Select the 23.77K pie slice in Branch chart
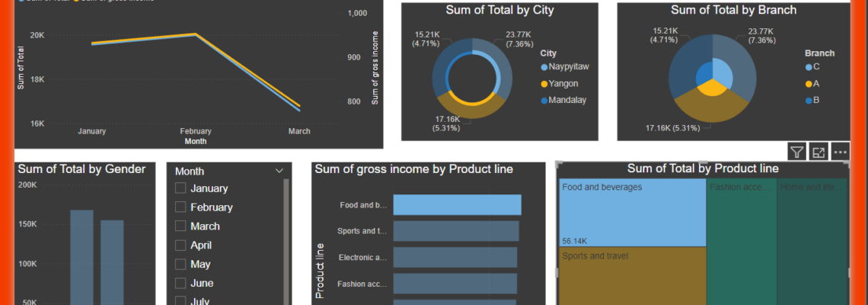 click(x=739, y=66)
